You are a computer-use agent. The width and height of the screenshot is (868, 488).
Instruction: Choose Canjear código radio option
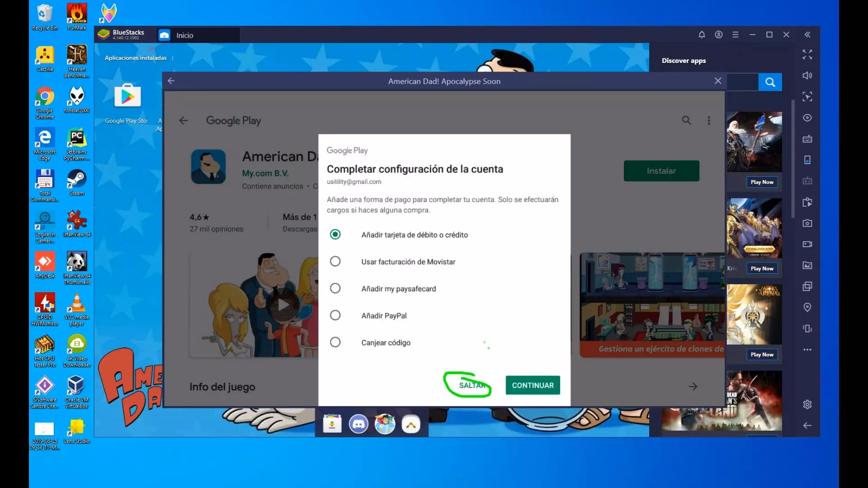(x=335, y=343)
